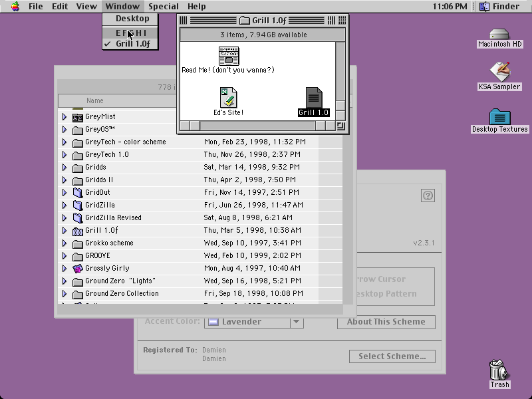Viewport: 532px width, 399px height.
Task: Select the Desktop Textures folder icon
Action: click(499, 116)
